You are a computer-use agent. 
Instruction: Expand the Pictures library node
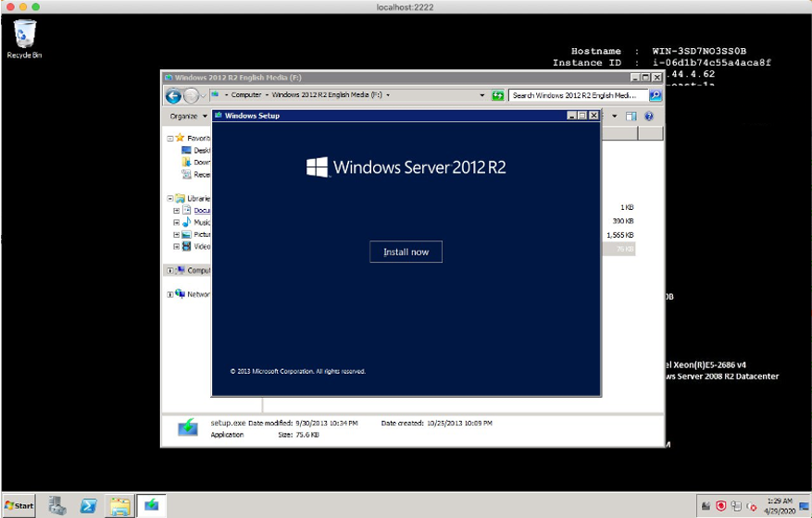[x=177, y=234]
